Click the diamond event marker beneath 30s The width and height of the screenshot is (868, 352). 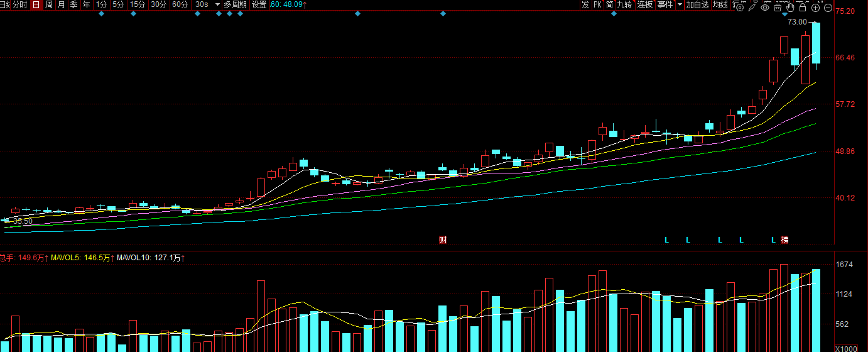click(x=197, y=14)
